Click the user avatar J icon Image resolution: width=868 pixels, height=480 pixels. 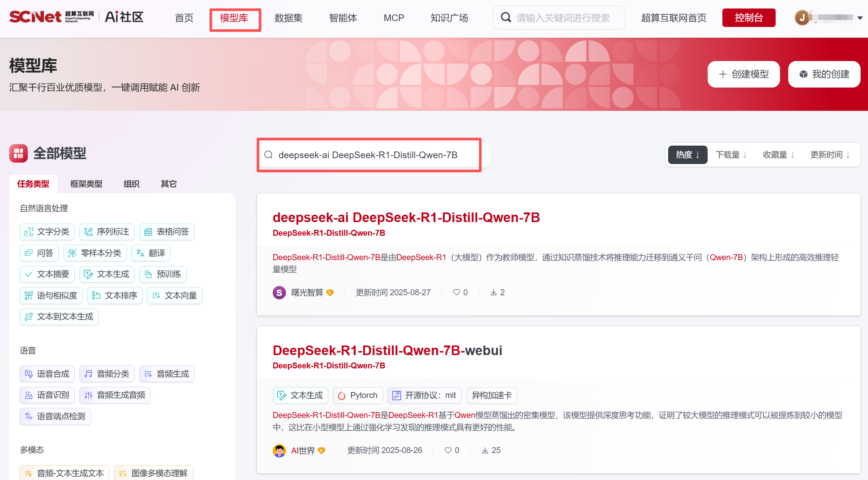(802, 17)
